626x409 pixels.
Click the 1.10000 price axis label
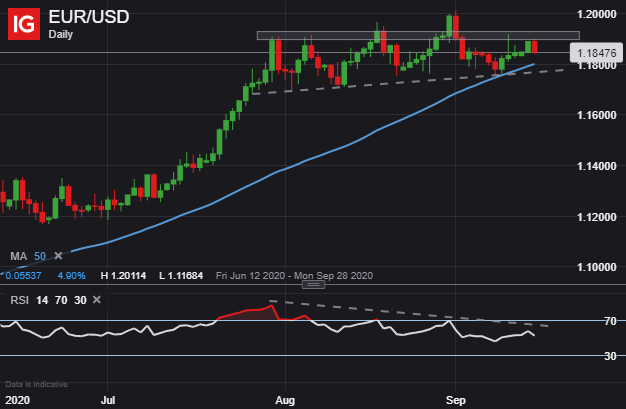click(x=596, y=267)
